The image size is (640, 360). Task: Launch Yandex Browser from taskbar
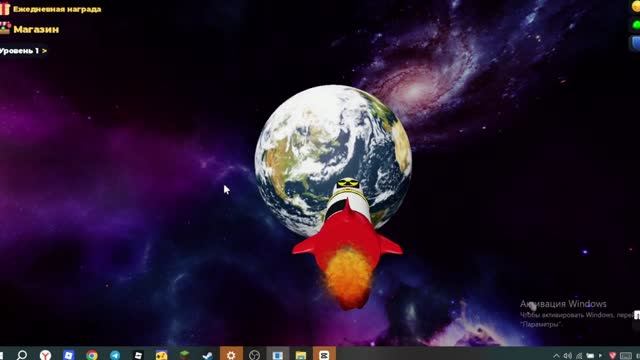[x=45, y=355]
